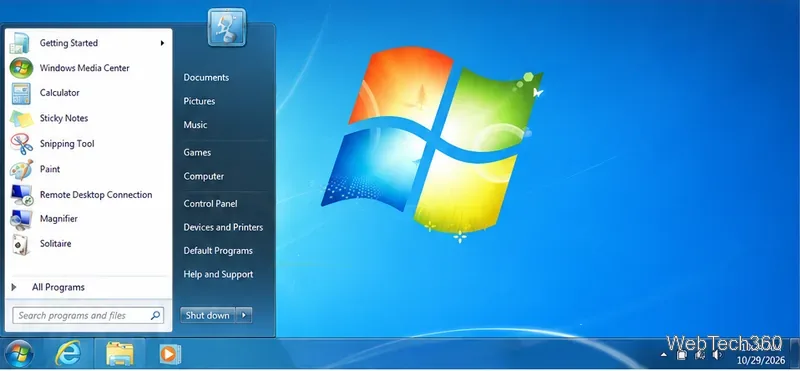Click the Solitaire label

[x=56, y=244]
